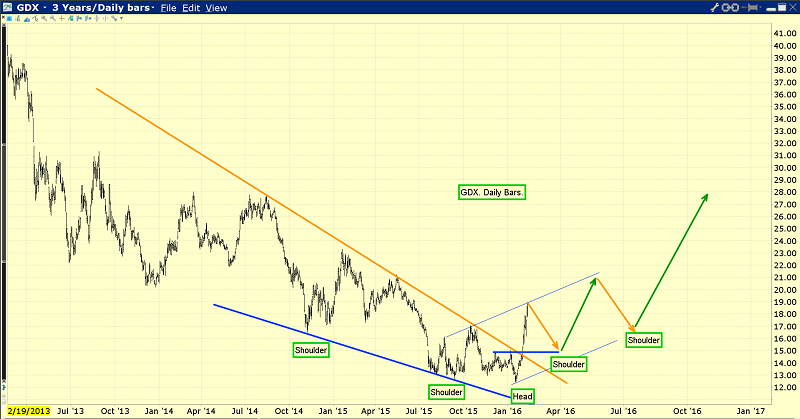Click the 28.00 price axis label
800x419 pixels.
785,192
